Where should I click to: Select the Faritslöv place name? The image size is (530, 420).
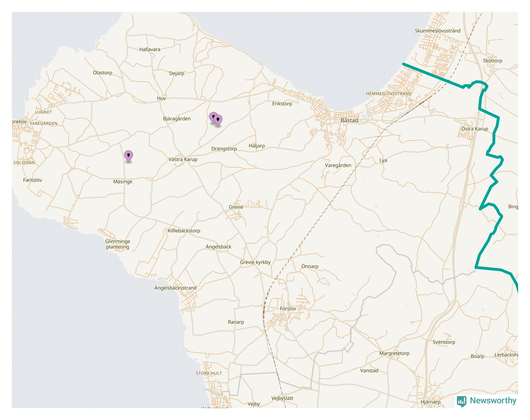(x=32, y=180)
